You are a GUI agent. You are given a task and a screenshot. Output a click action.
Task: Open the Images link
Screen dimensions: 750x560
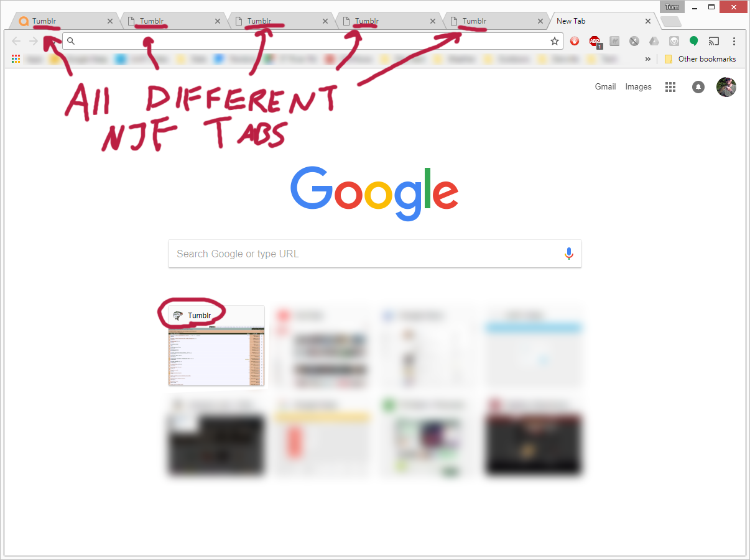(x=638, y=87)
